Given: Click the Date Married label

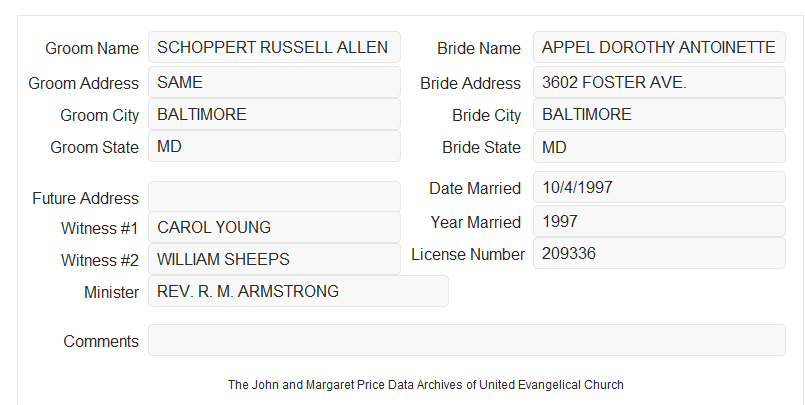Looking at the screenshot, I should click(x=475, y=188).
